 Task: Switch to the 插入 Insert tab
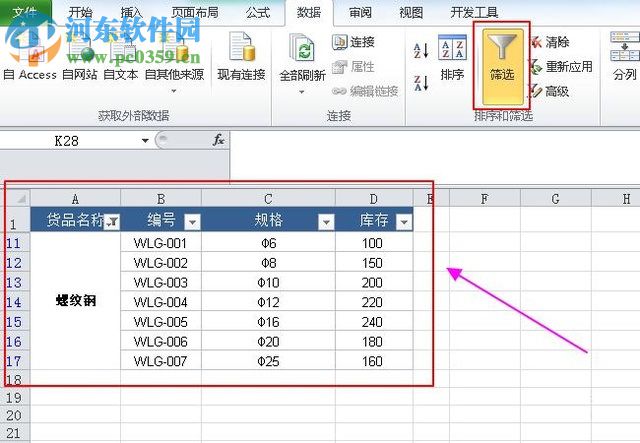click(x=131, y=13)
